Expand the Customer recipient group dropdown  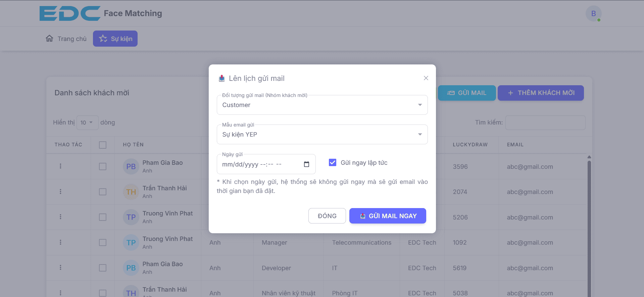(322, 105)
